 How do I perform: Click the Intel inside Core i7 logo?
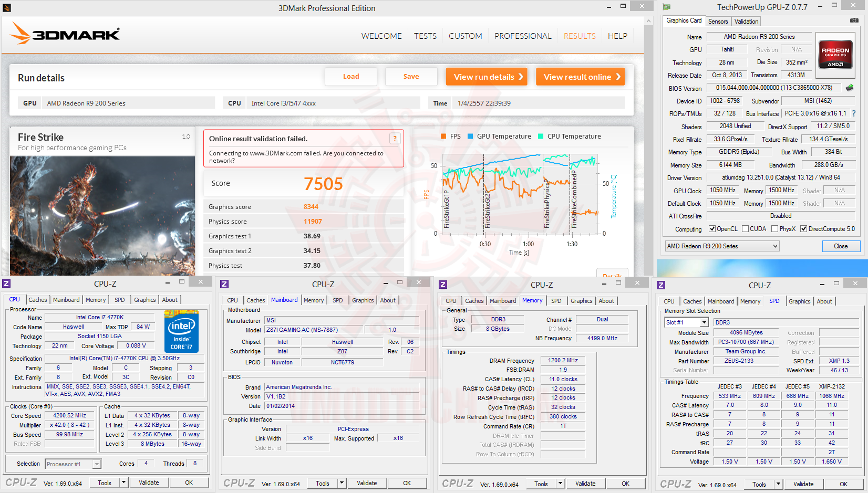[181, 331]
